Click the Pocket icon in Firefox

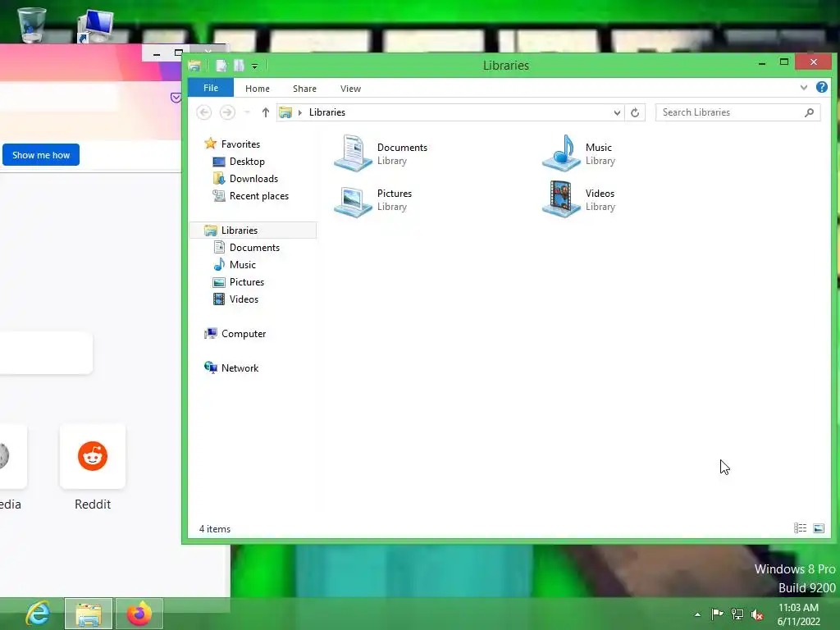pyautogui.click(x=176, y=98)
